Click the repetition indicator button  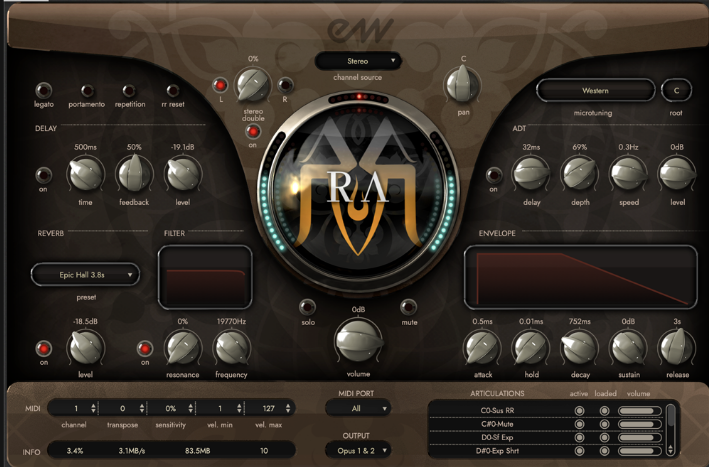point(130,89)
